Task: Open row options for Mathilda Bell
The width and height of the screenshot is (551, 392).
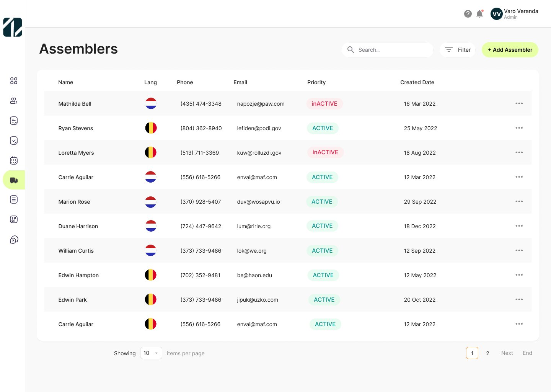Action: pyautogui.click(x=519, y=103)
